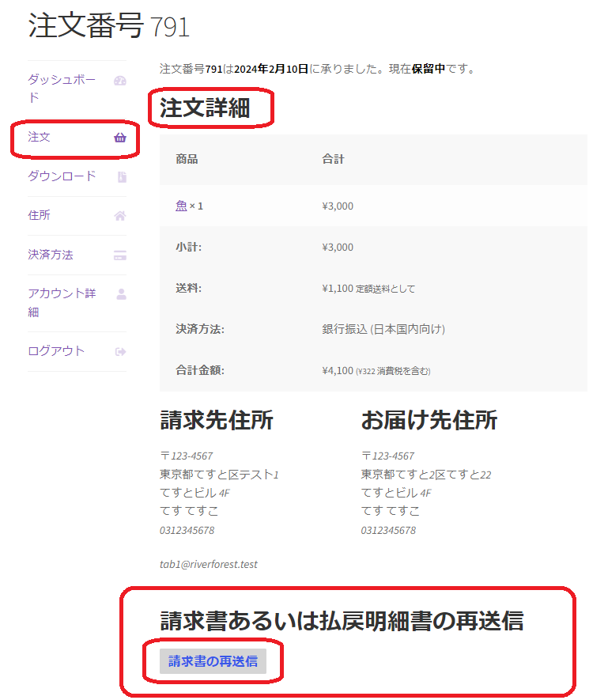Open the 決済方法 menu item
The width and height of the screenshot is (608, 700).
(x=51, y=255)
